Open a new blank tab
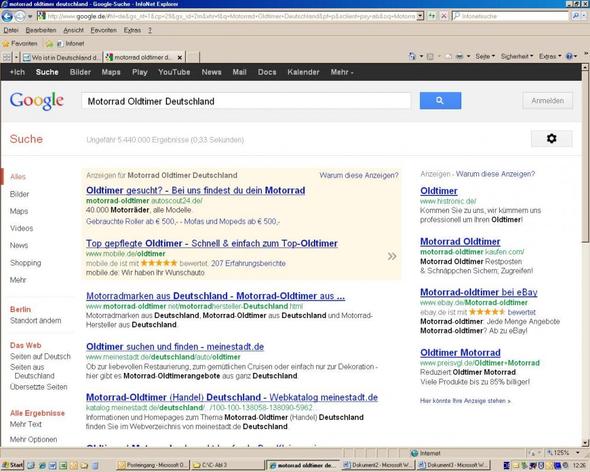 coord(193,57)
